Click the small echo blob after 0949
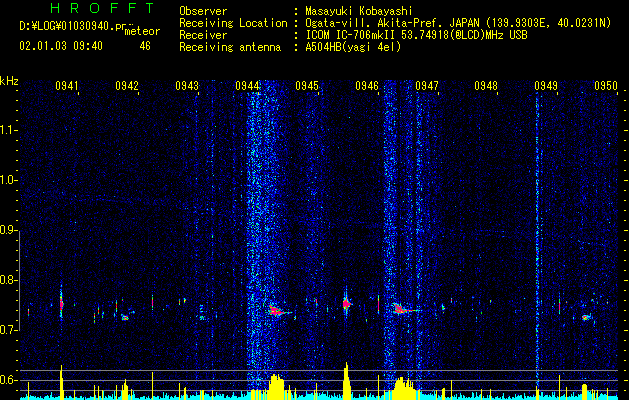 (x=585, y=318)
